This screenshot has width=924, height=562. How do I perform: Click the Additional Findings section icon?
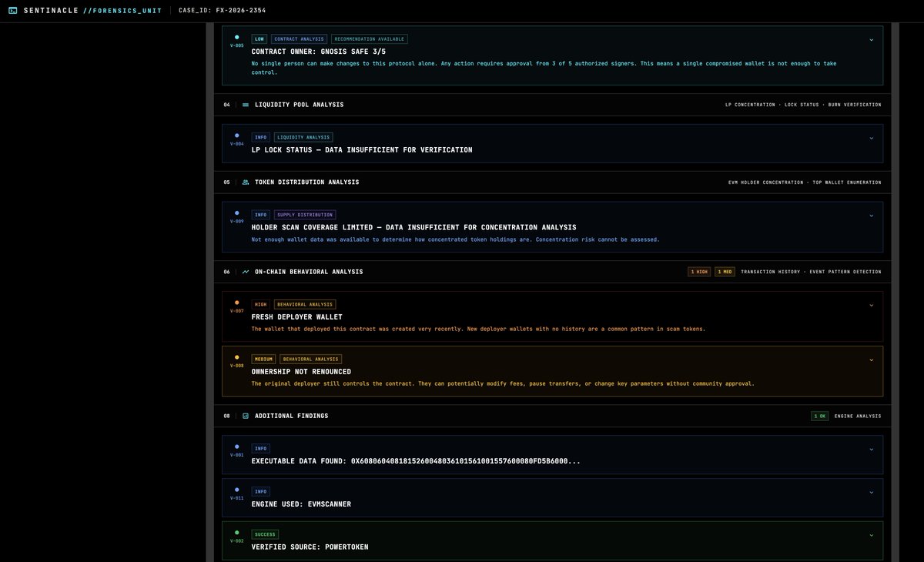[x=246, y=416]
